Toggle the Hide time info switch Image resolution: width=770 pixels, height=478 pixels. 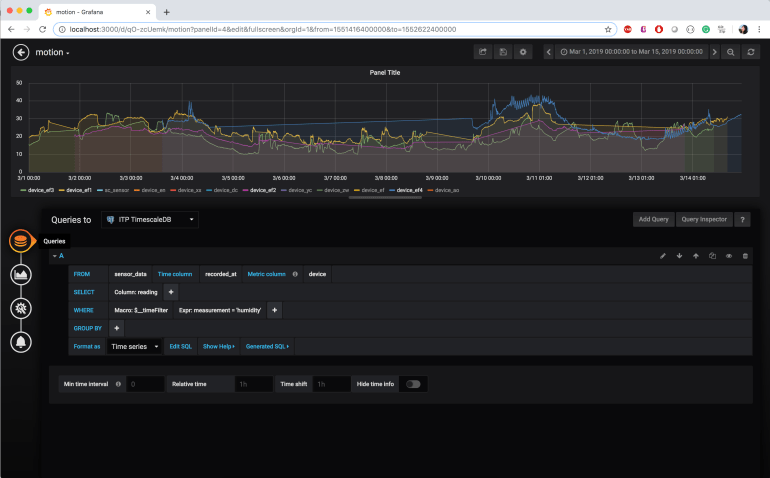click(412, 383)
